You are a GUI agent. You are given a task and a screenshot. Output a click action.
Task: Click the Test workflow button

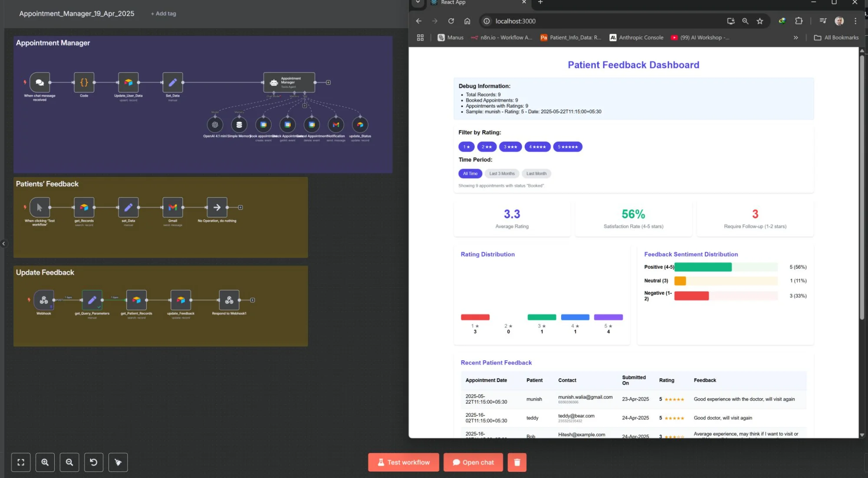click(403, 462)
